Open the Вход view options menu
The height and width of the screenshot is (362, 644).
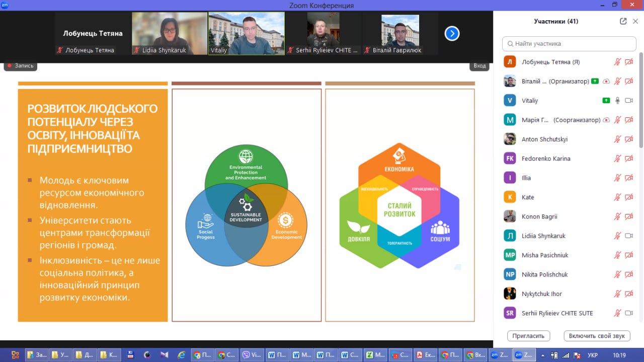(479, 65)
